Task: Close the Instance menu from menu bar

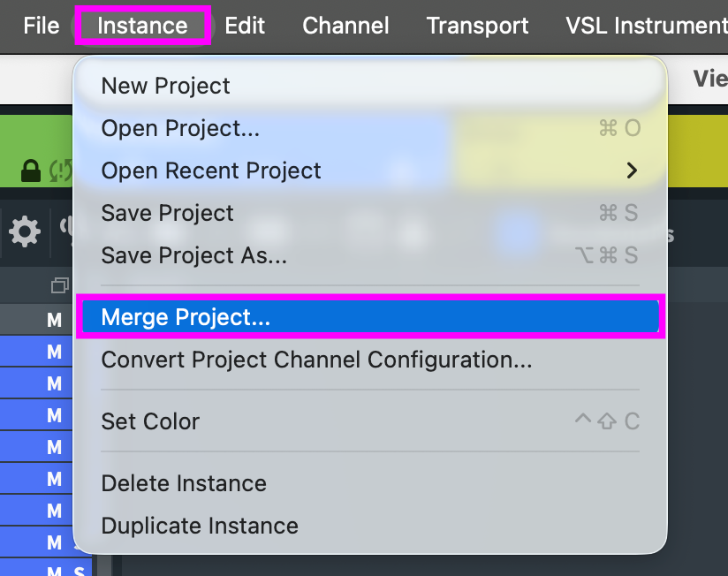Action: [x=142, y=26]
